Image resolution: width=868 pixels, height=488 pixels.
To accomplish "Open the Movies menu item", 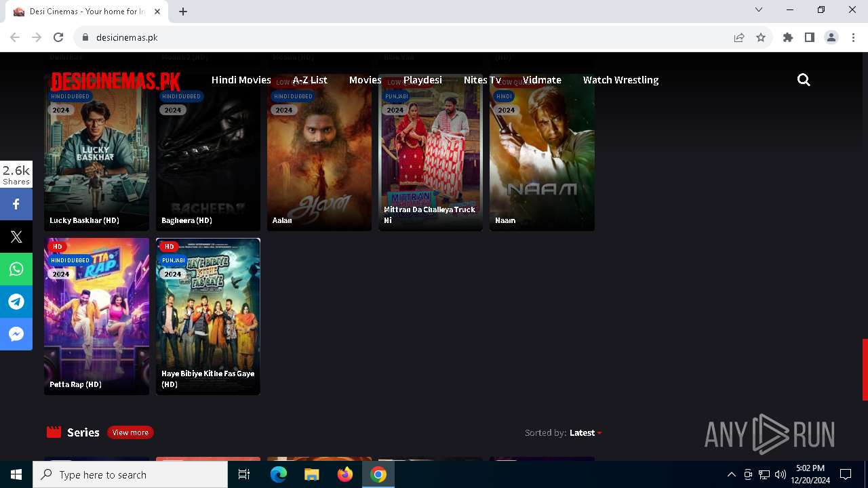I will pos(365,80).
